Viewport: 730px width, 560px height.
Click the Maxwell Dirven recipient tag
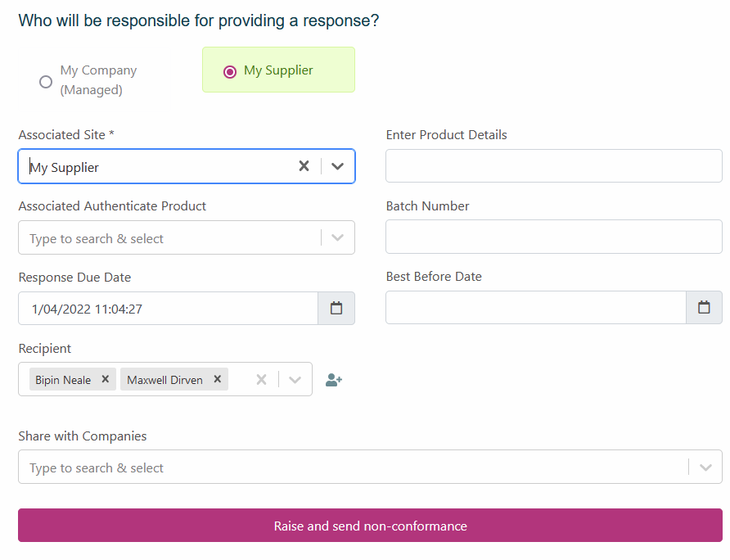(164, 380)
